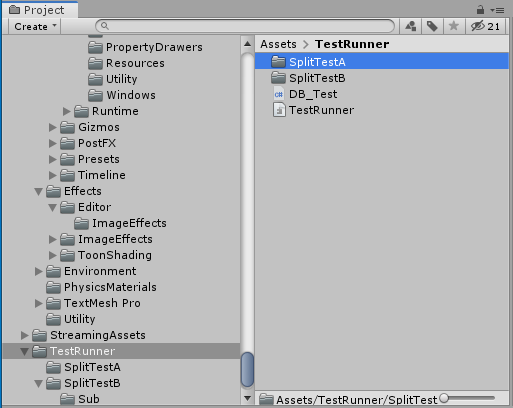Viewport: 513px width, 408px height.
Task: Collapse the SplitTestB folder in tree
Action: [39, 383]
